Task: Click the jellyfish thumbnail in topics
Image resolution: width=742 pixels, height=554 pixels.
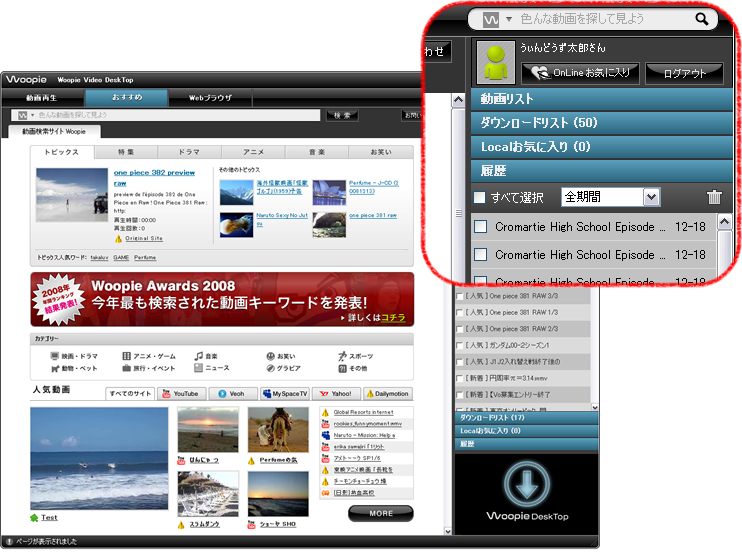Action: pyautogui.click(x=236, y=225)
